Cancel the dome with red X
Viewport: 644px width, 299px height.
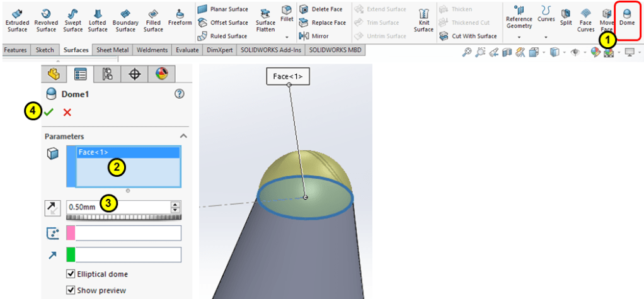click(67, 112)
